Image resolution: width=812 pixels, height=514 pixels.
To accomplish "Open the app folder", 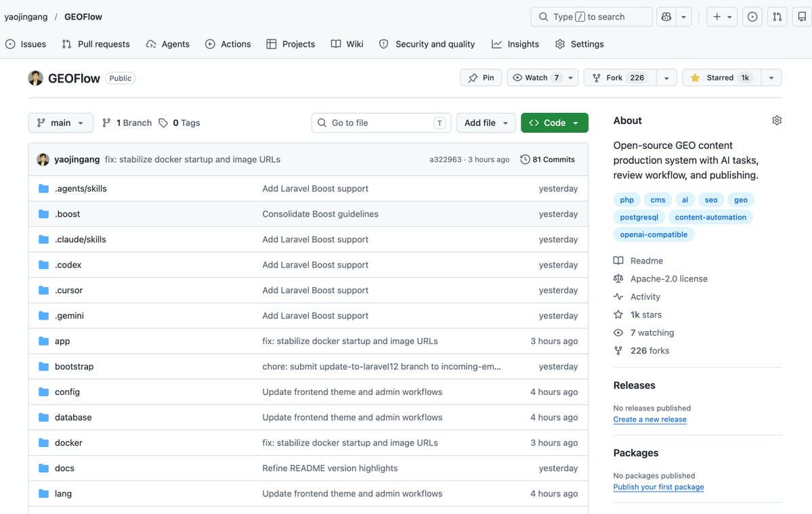I will click(x=62, y=341).
